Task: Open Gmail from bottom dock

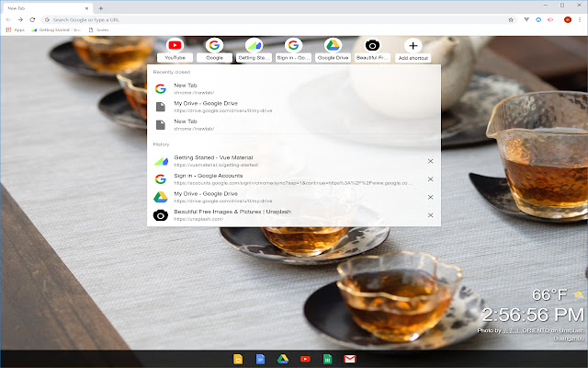Action: click(350, 360)
